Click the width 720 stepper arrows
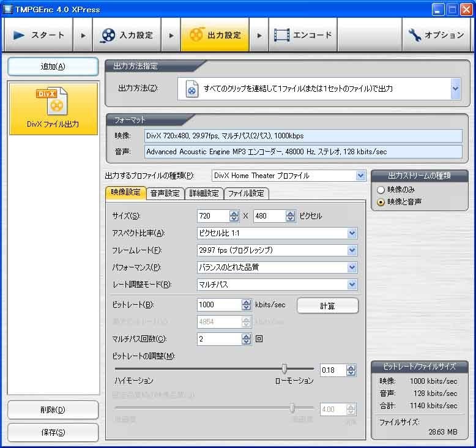Screen dimensions: 476x448 tap(234, 216)
